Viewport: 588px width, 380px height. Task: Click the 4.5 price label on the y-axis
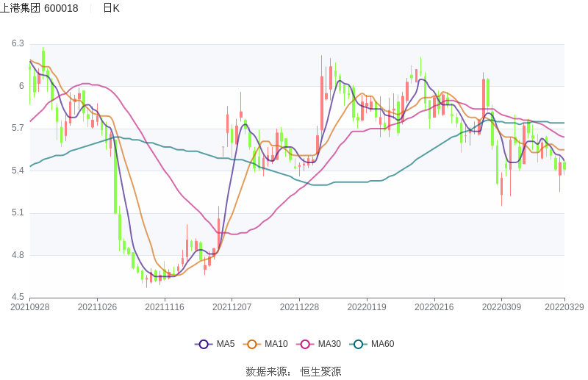coord(18,298)
